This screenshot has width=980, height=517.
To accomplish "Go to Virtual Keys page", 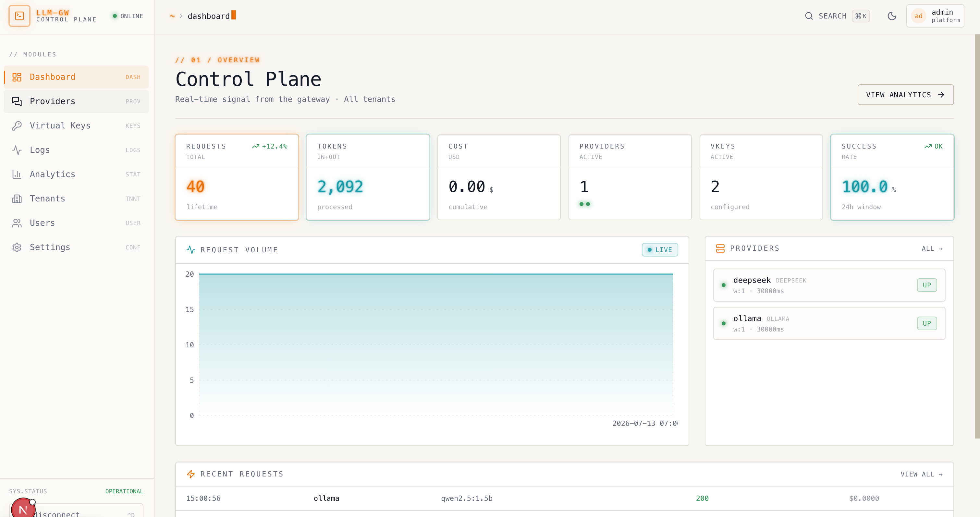I will pyautogui.click(x=76, y=126).
